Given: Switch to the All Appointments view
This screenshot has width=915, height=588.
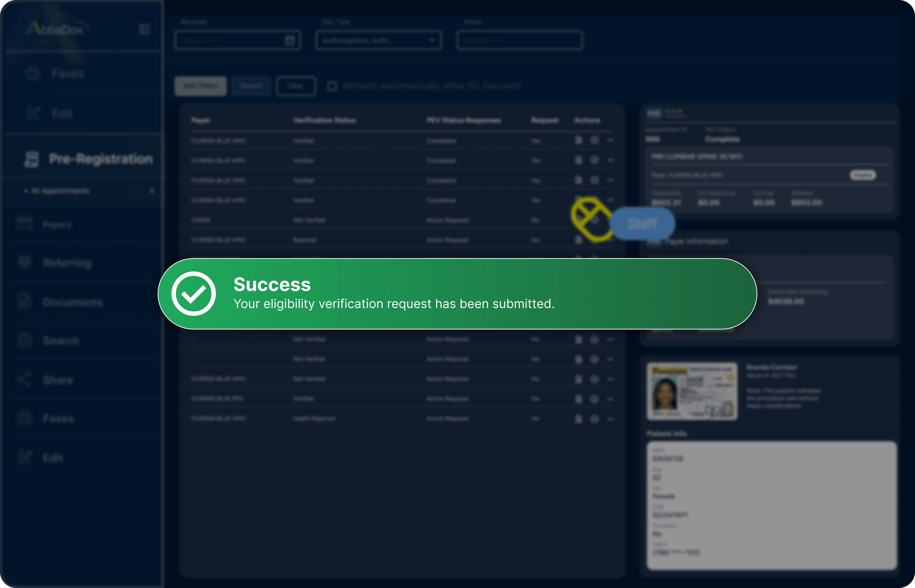Looking at the screenshot, I should (x=59, y=191).
